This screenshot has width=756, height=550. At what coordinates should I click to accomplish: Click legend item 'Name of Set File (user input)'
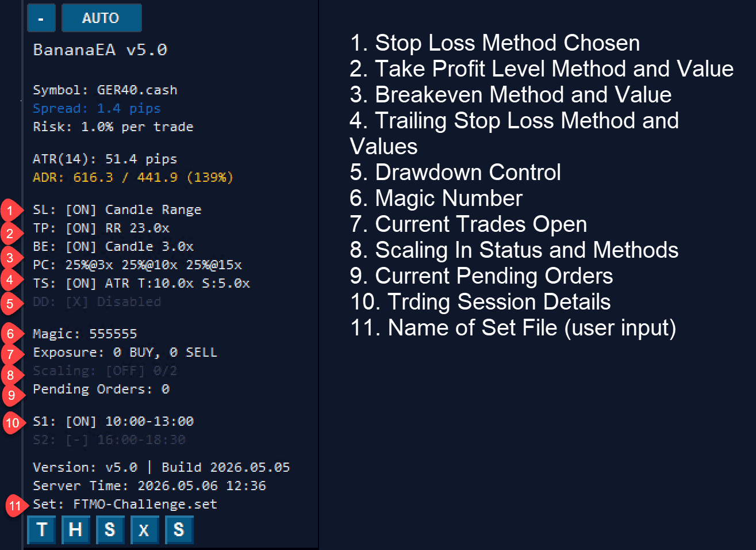point(513,328)
